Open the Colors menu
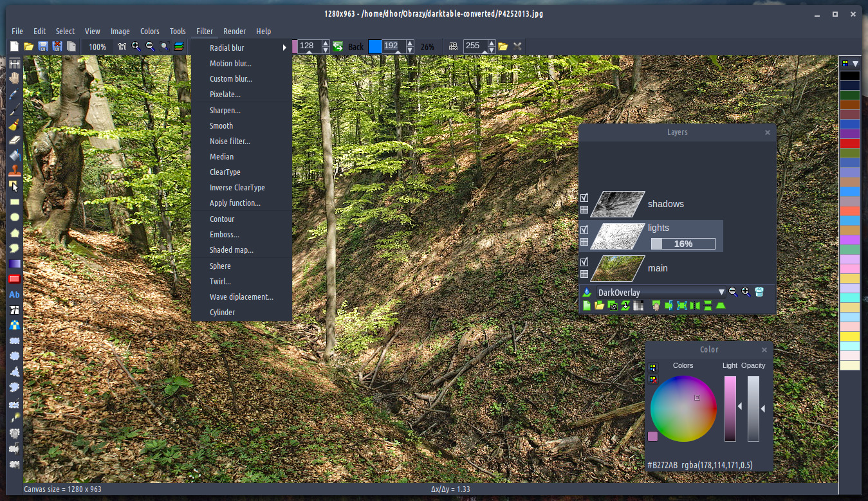The width and height of the screenshot is (868, 501). tap(150, 31)
